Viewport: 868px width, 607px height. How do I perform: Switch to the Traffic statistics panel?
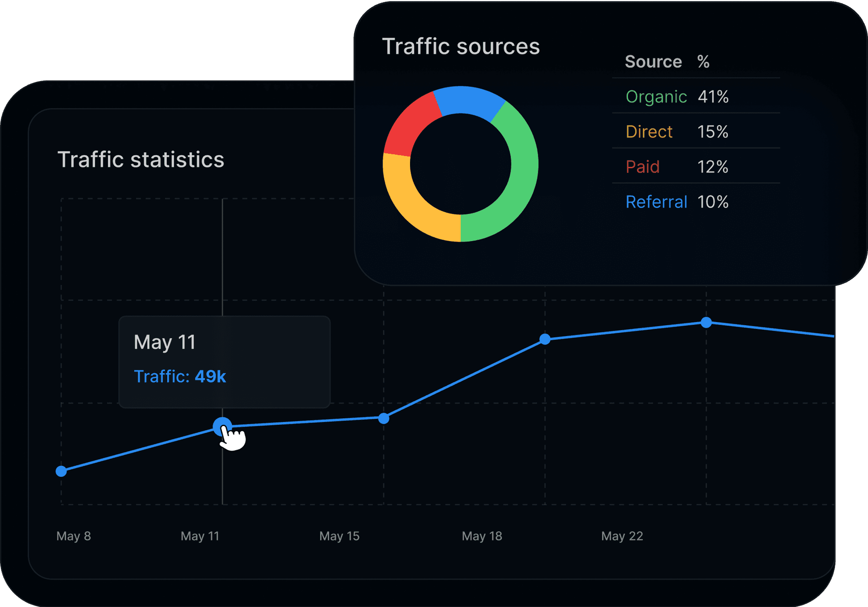(141, 160)
